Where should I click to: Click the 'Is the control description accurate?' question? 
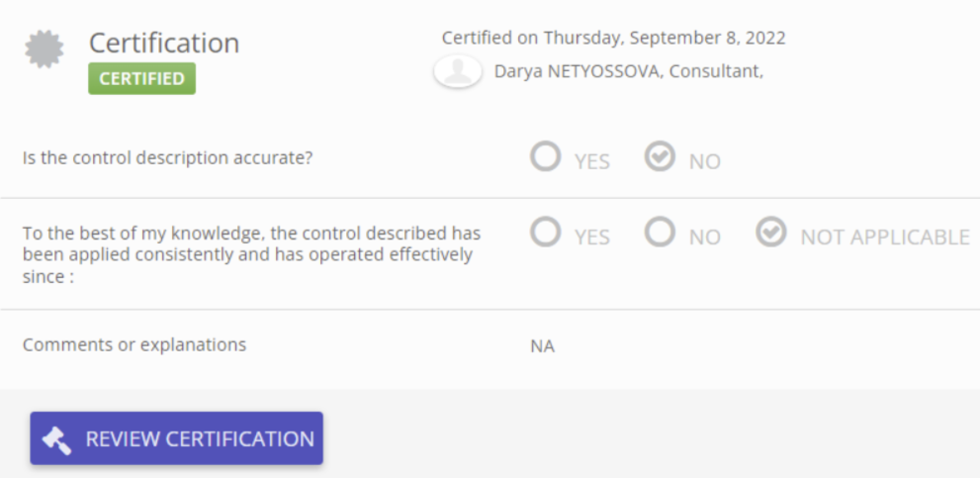point(168,157)
